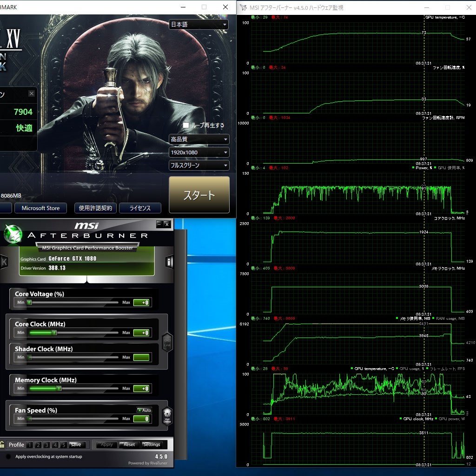Close the FFXV benchmark window
The image size is (476, 476).
(225, 7)
